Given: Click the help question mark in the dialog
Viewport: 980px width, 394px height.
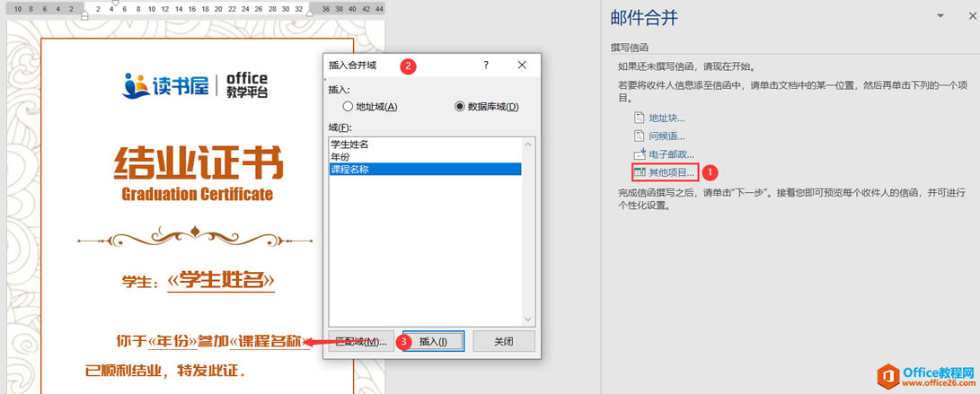Looking at the screenshot, I should 486,65.
